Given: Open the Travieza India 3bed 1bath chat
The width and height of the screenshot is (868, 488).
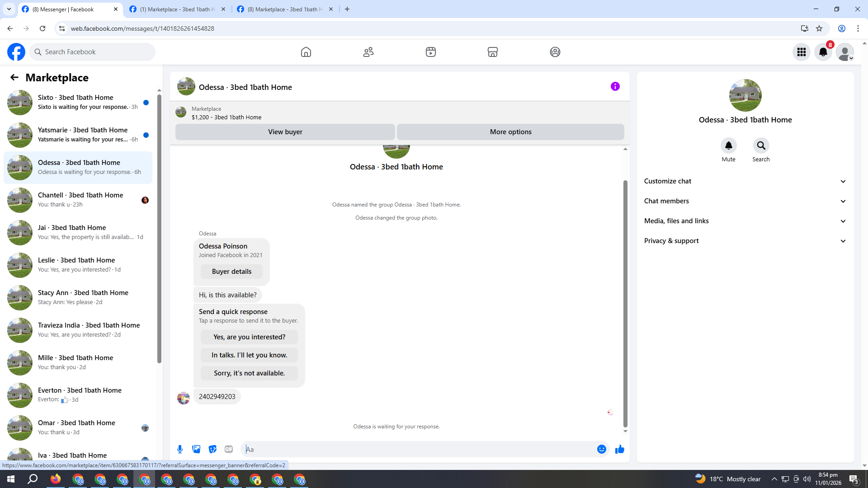Looking at the screenshot, I should point(78,330).
